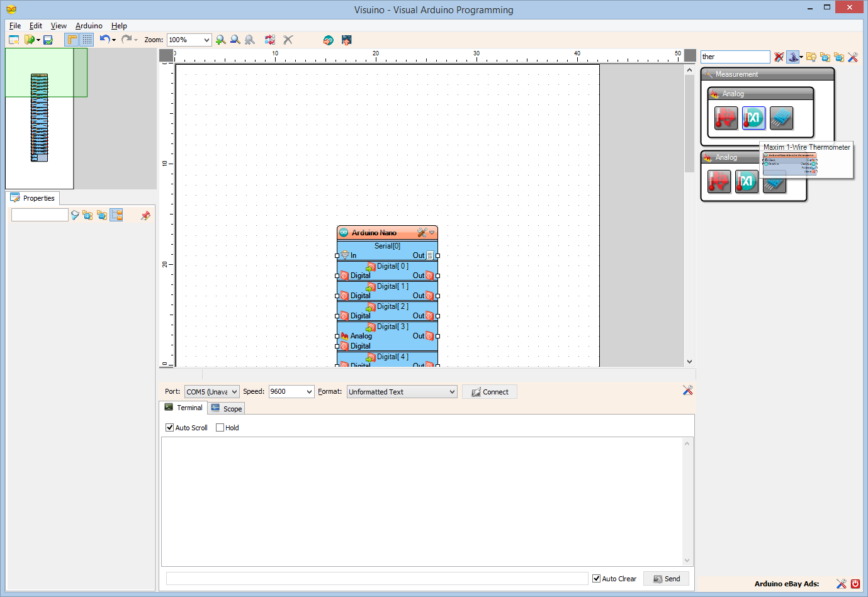
Task: Click the Zoom In magnifier on the toolbar
Action: (x=220, y=40)
